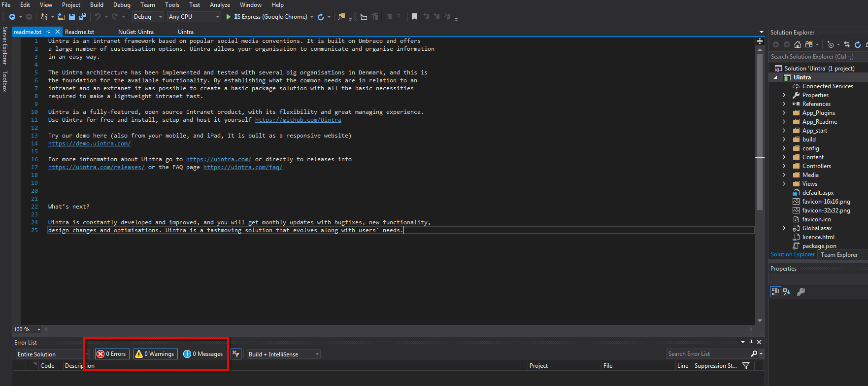Viewport: 868px width, 386px height.
Task: Click the Navigate Backward toolbar arrow
Action: pos(12,17)
